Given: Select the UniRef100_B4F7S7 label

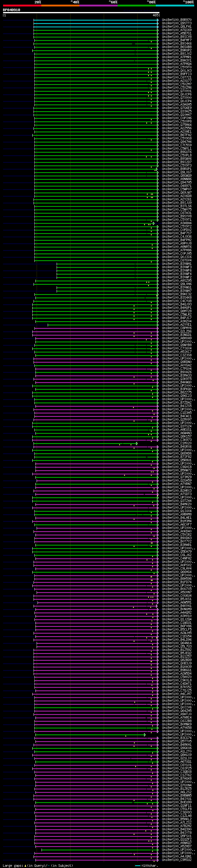Looking at the screenshot, I should coord(177,233).
